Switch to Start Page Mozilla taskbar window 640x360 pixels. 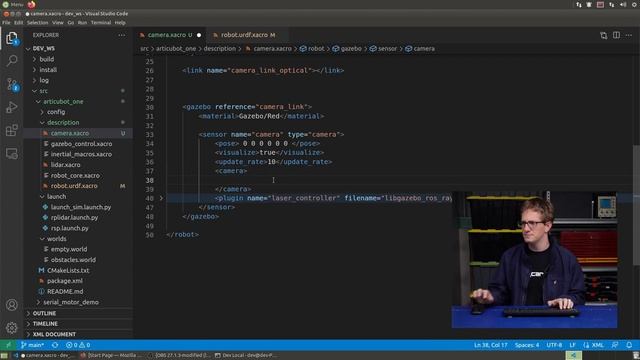point(111,356)
